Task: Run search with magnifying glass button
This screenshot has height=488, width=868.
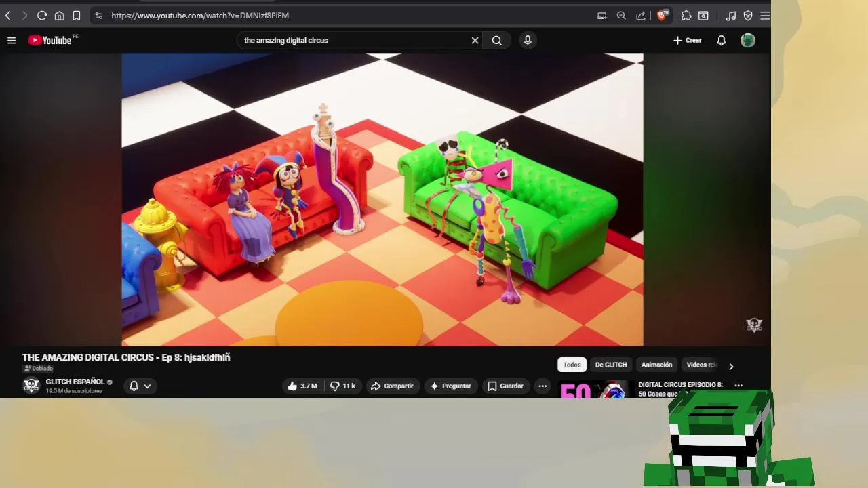Action: click(x=497, y=41)
